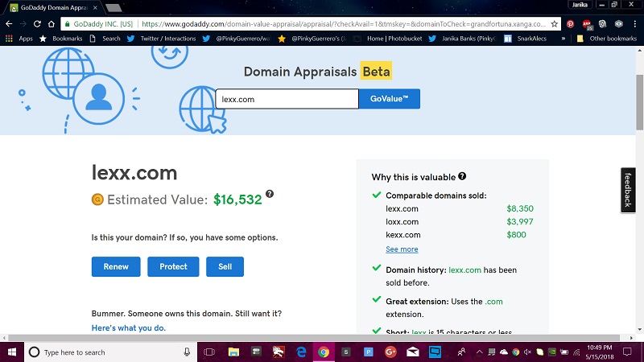
Task: Click the network Wi-Fi tray icon
Action: 576,352
